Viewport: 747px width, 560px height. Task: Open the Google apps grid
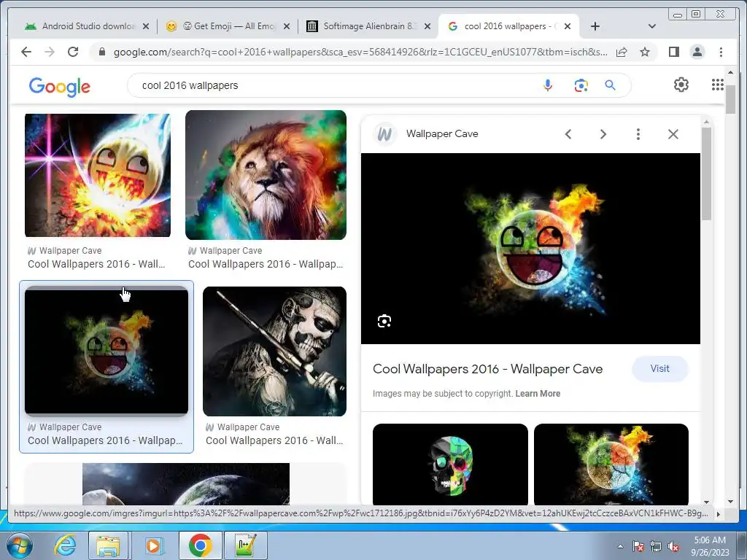point(718,85)
